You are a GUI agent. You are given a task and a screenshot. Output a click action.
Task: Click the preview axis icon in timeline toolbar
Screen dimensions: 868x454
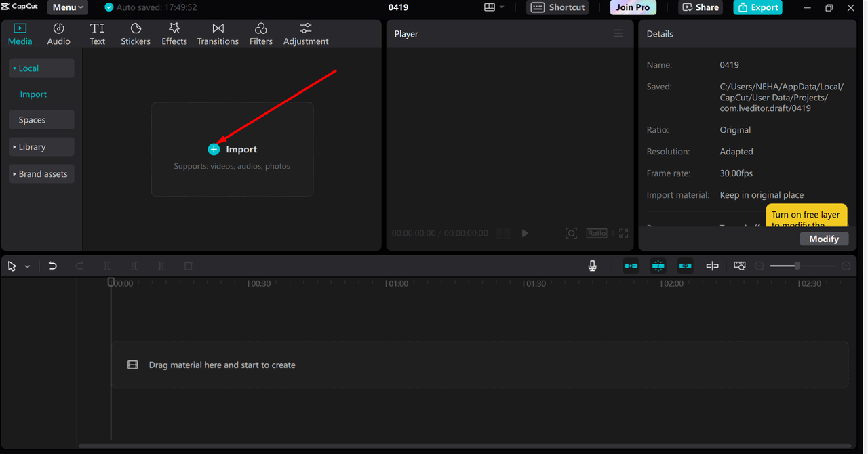pos(712,266)
